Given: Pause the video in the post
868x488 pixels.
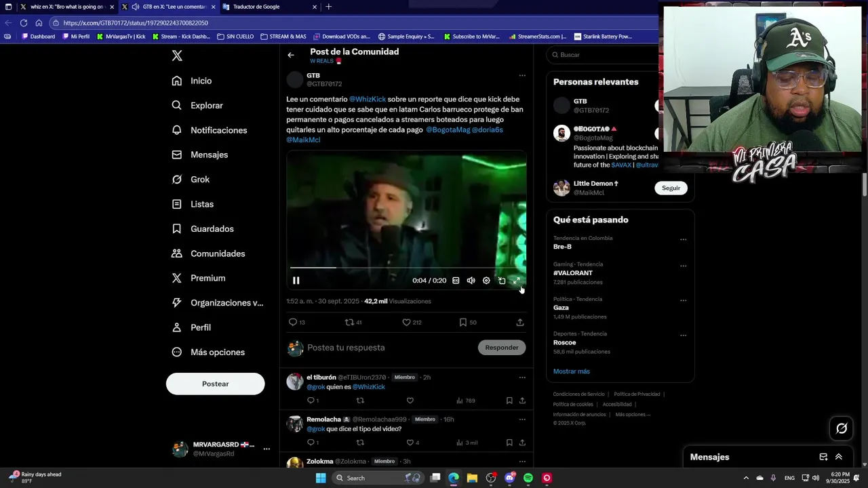Looking at the screenshot, I should click(x=296, y=281).
